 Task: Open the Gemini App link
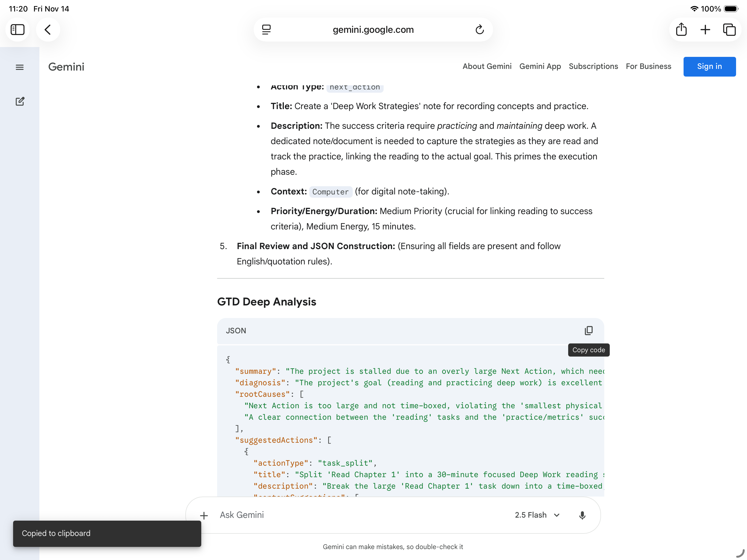pyautogui.click(x=540, y=66)
